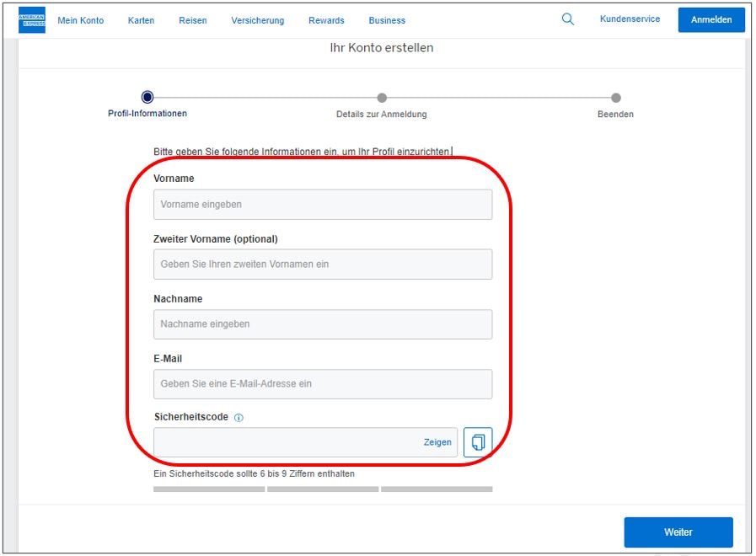Click the info icon next to Sicherheitscode
This screenshot has height=556, width=756.
[x=239, y=418]
